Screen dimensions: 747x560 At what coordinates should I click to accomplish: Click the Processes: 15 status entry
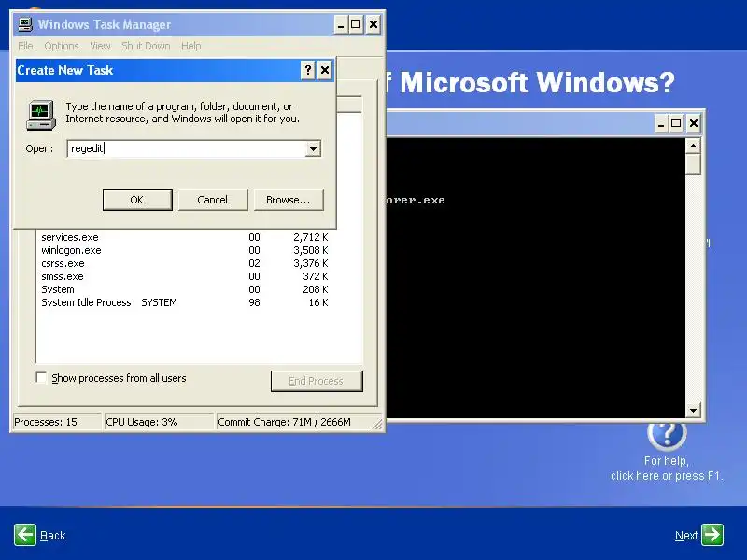pos(57,423)
